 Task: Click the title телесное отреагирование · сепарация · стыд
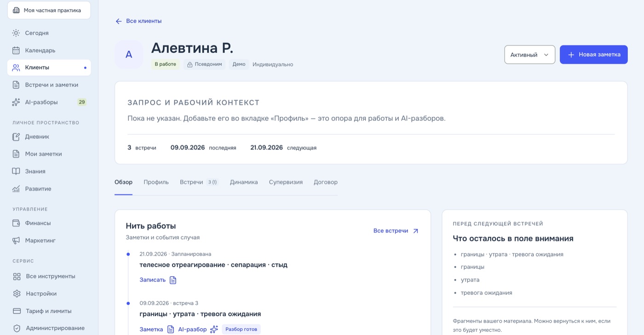(x=213, y=265)
